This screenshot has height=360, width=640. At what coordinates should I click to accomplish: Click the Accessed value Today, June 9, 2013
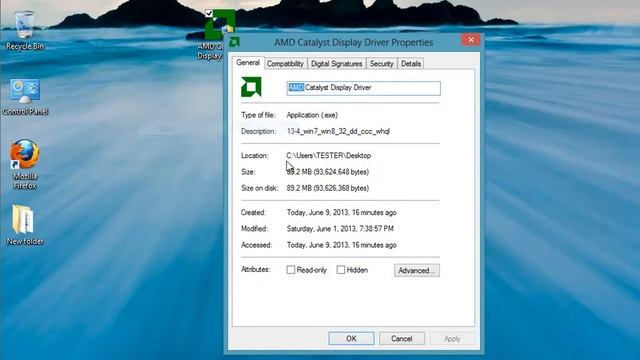tap(342, 245)
